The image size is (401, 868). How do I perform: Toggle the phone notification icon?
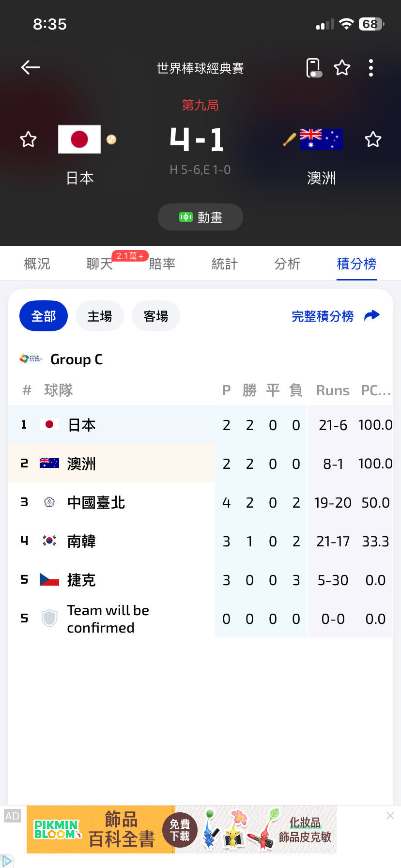313,68
